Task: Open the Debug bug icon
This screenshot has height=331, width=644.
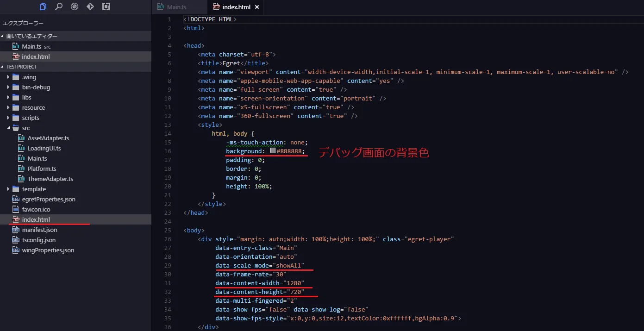Action: [75, 6]
